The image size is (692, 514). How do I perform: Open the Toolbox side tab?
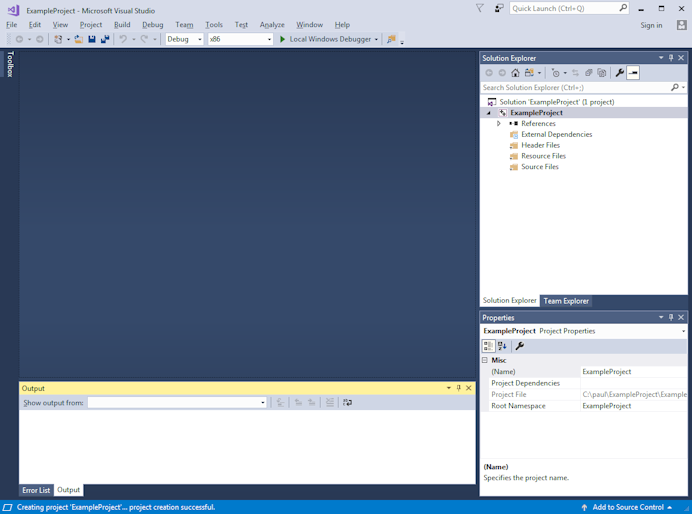click(10, 64)
